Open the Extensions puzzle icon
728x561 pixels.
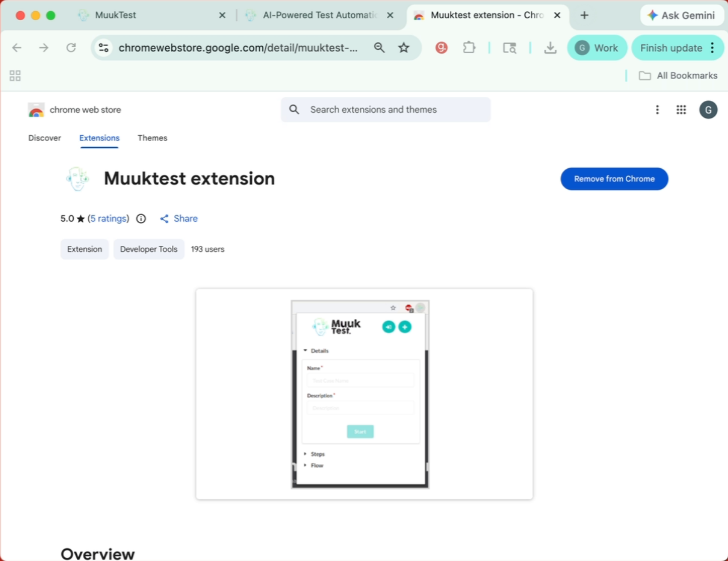pyautogui.click(x=469, y=48)
